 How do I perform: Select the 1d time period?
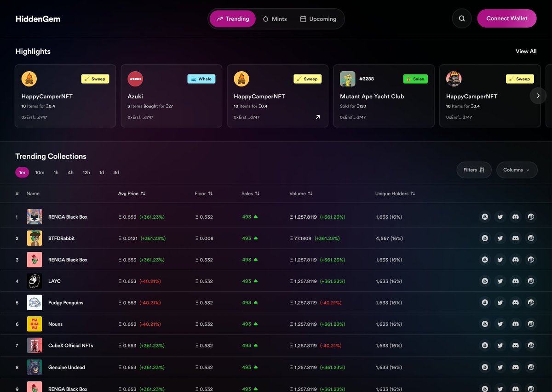(102, 172)
